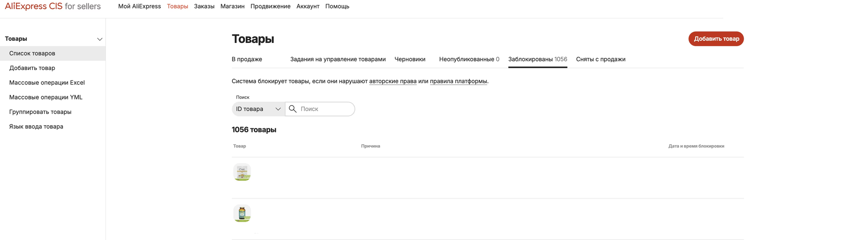Open the ID товара search type dropdown
The height and width of the screenshot is (240, 868).
click(x=258, y=109)
